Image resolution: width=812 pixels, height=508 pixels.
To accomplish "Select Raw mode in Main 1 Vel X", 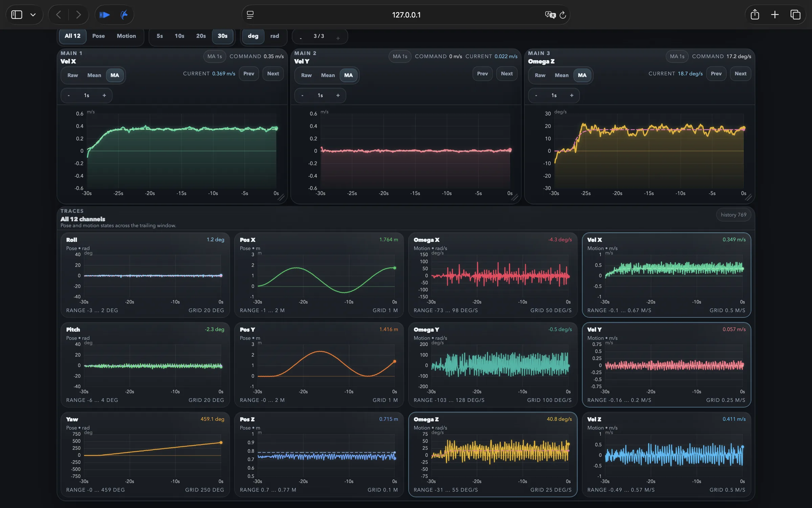I will (72, 75).
